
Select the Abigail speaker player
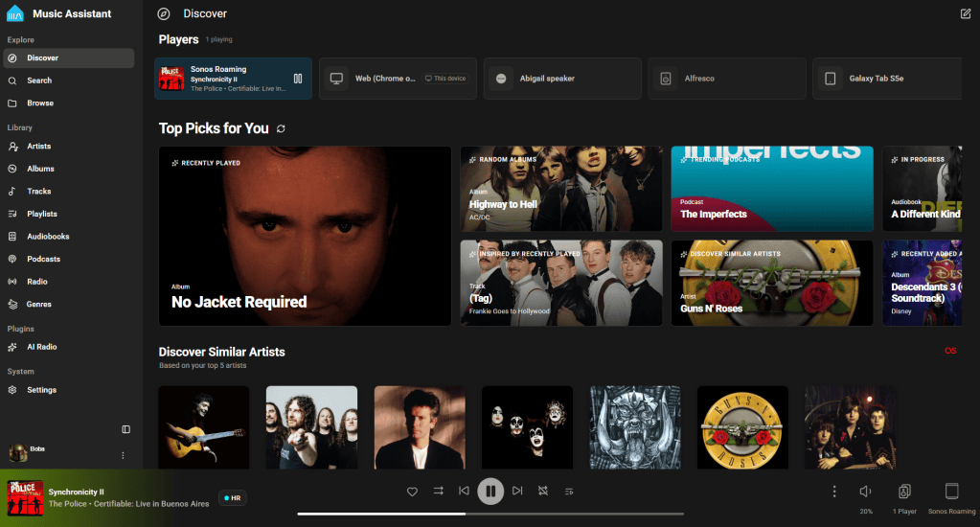[x=562, y=79]
